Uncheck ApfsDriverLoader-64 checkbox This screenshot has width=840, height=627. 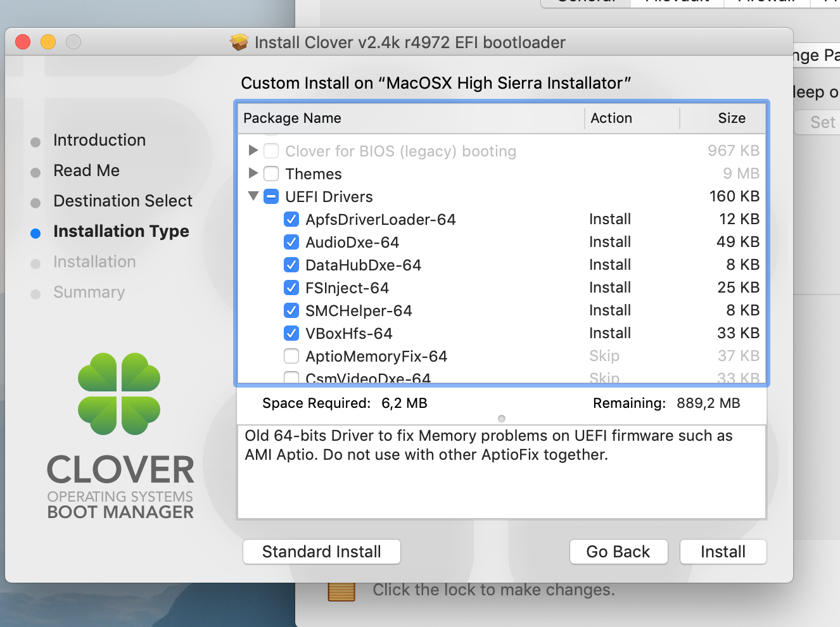(x=291, y=220)
